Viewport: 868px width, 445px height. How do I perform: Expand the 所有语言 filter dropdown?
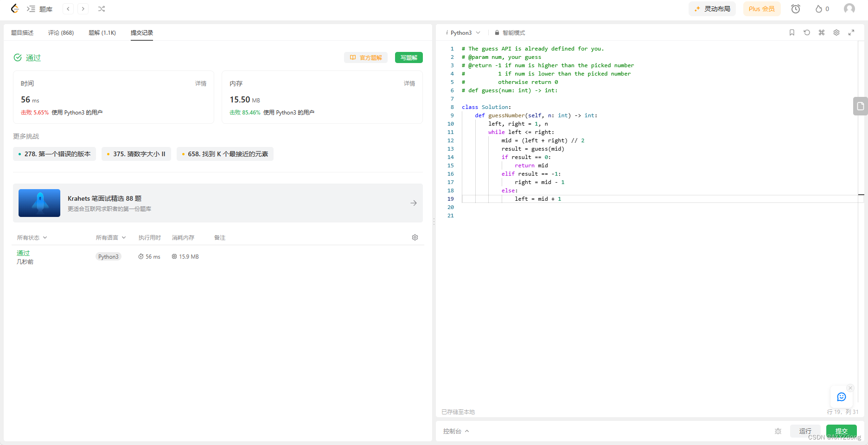pos(111,238)
